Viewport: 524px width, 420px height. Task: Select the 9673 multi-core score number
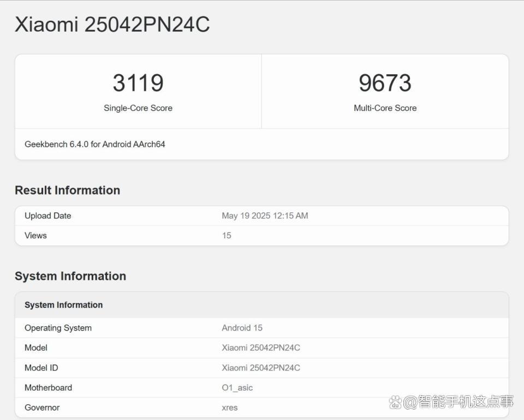tap(385, 83)
